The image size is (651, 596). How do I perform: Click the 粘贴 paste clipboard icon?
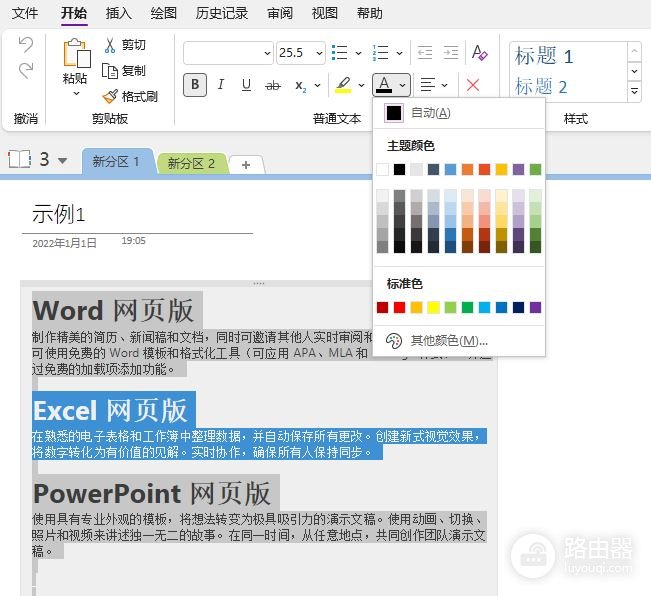[76, 54]
